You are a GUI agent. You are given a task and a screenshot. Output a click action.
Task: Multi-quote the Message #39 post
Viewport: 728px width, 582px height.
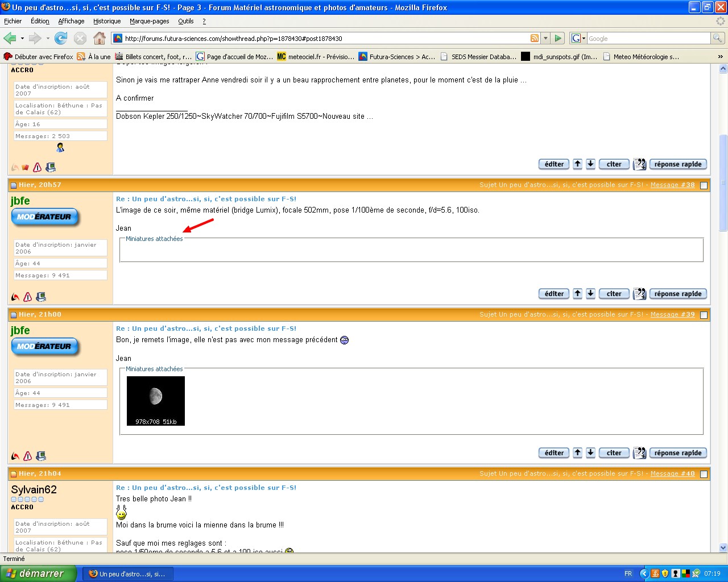coord(640,453)
